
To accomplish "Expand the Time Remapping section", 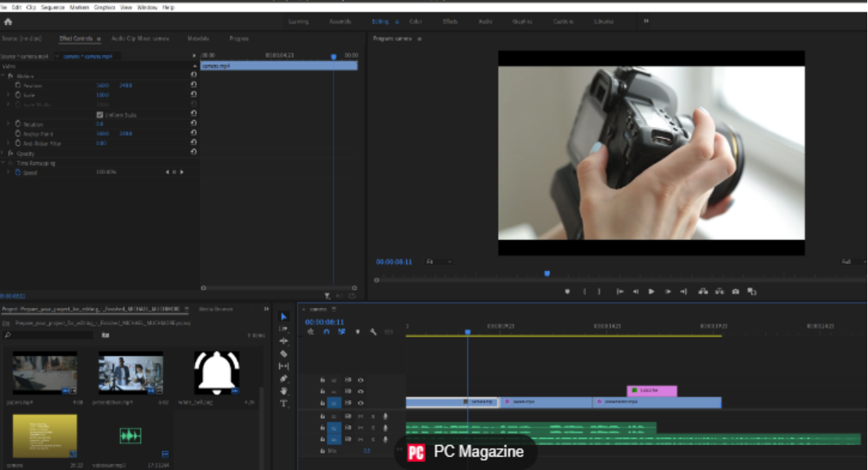I will (5, 162).
